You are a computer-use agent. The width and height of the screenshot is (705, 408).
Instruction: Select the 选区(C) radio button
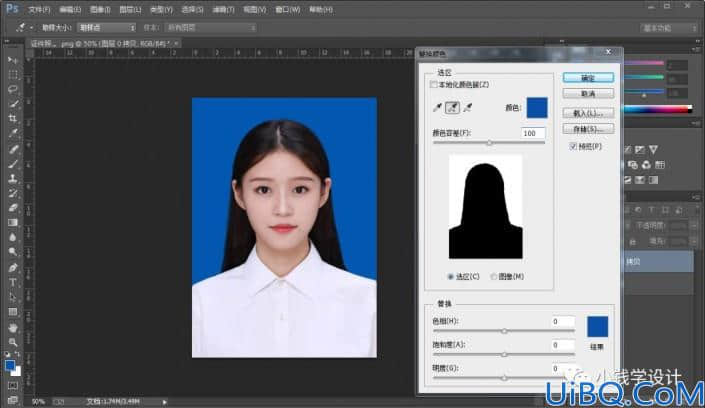[x=450, y=277]
